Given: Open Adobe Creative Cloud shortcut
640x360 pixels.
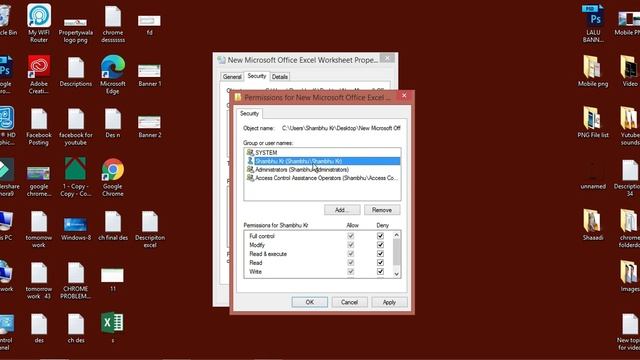Looking at the screenshot, I should tap(39, 75).
